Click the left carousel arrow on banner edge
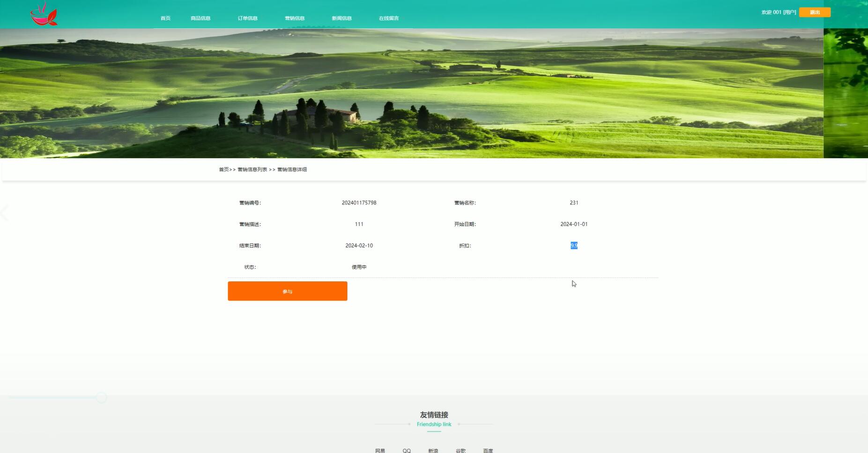868x453 pixels. tap(5, 213)
